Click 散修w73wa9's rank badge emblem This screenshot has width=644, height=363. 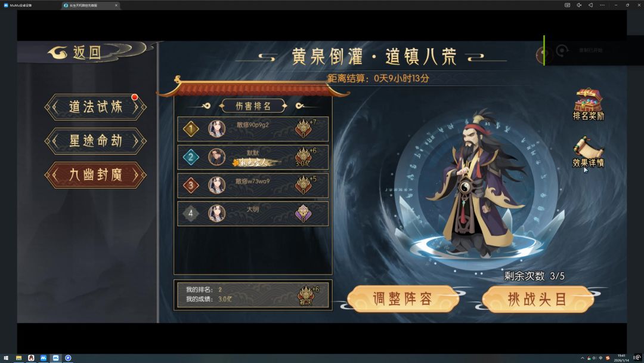(x=304, y=185)
